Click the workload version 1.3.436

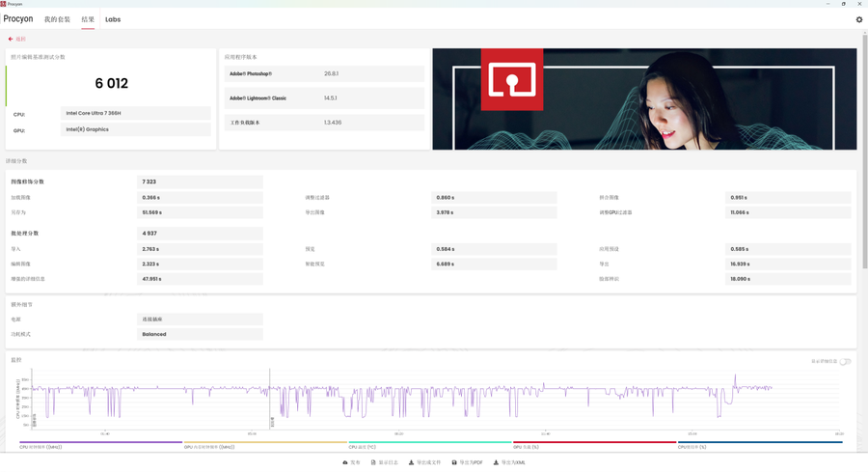click(x=333, y=123)
